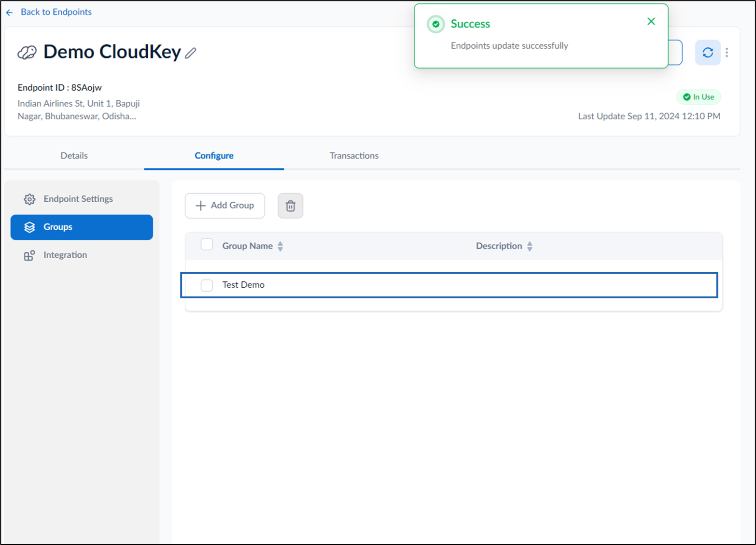
Task: Sort by Group Name arrows
Action: point(280,246)
